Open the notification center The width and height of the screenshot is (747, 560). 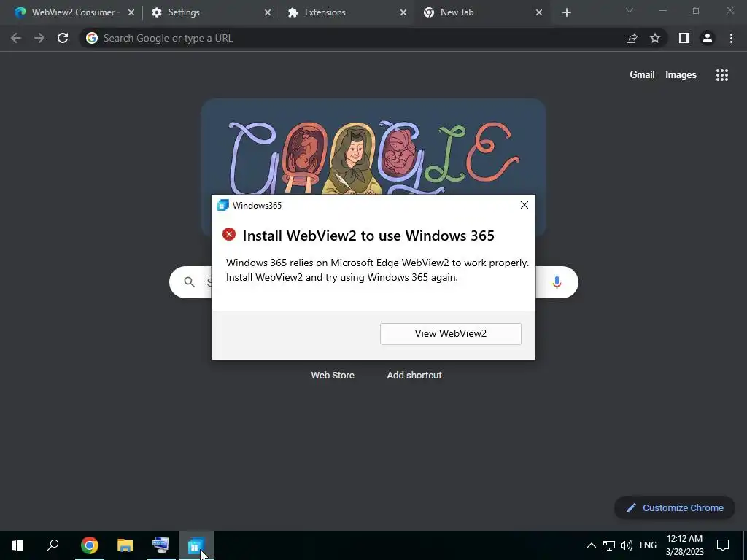[723, 545]
